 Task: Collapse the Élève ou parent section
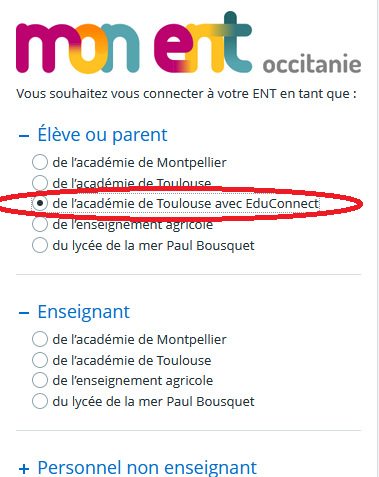point(93,135)
